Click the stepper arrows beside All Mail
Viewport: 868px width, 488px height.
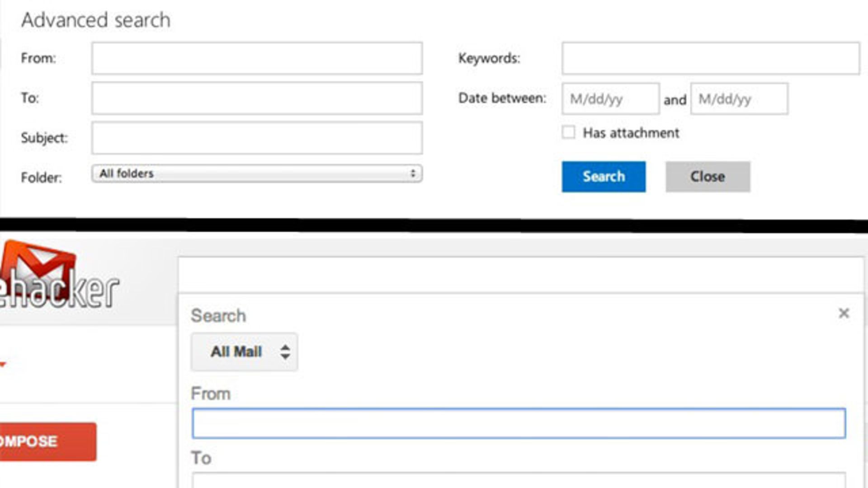[286, 352]
